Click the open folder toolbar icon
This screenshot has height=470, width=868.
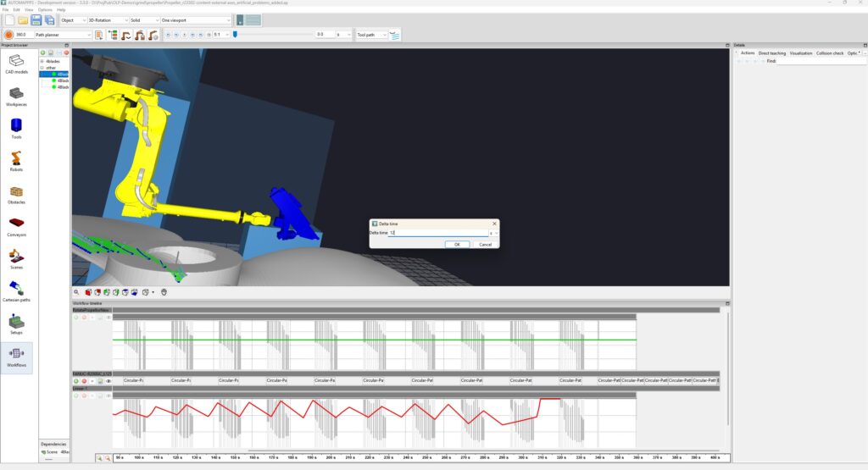(23, 20)
